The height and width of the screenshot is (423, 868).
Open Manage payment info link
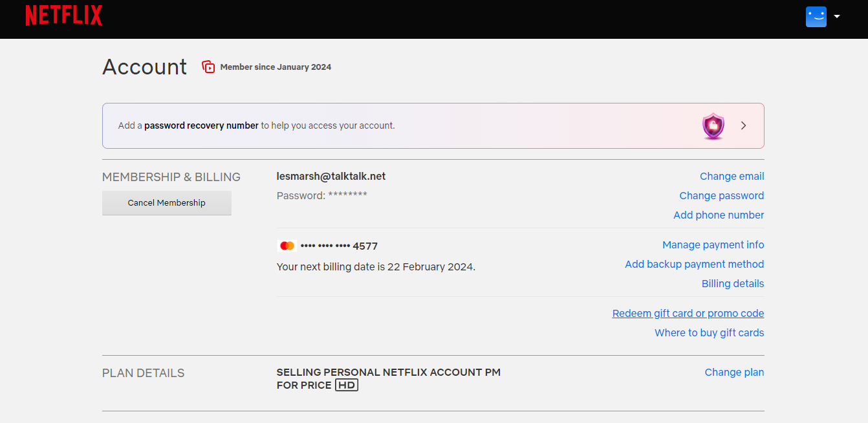pos(713,244)
